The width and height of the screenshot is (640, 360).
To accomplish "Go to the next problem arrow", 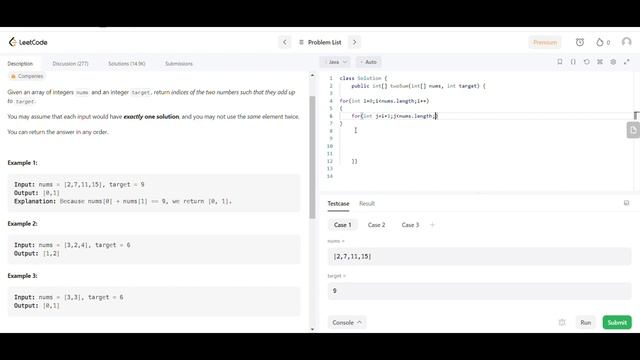I will click(354, 42).
